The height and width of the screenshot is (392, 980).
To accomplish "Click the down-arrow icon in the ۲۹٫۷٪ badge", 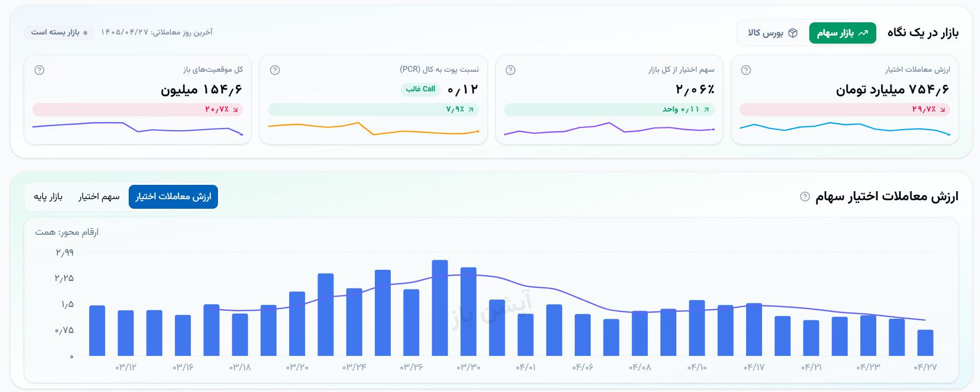I will [x=943, y=109].
